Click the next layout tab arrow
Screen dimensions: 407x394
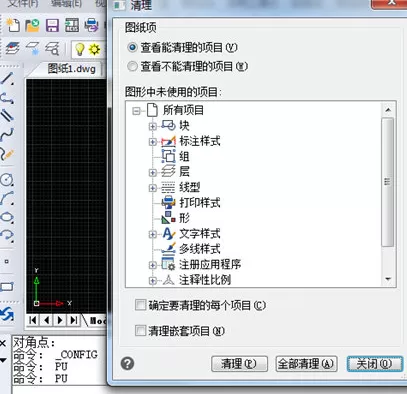(x=60, y=320)
